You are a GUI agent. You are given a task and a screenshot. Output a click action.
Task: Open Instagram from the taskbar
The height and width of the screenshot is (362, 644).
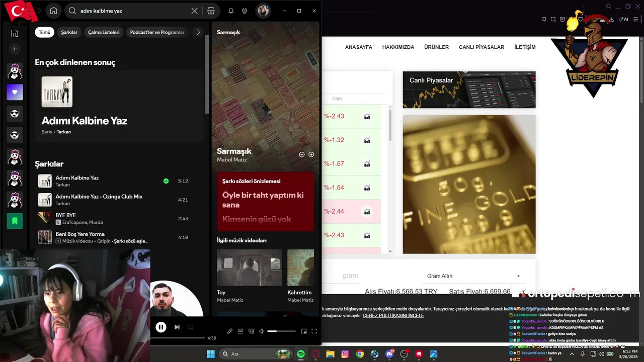[x=345, y=354]
